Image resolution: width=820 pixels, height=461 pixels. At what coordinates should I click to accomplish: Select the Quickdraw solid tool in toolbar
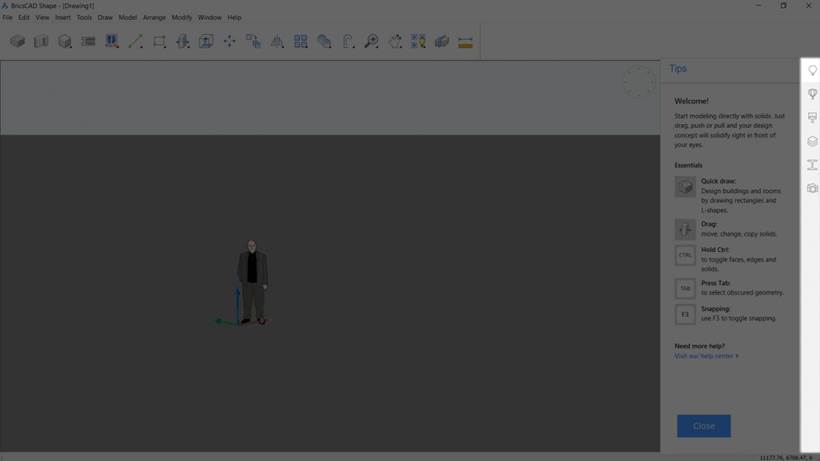17,41
